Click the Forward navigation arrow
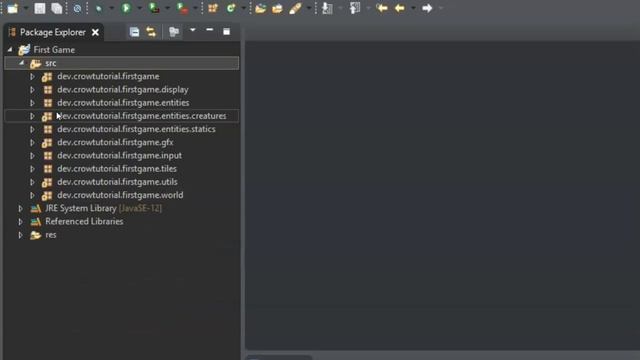This screenshot has width=640, height=360. coord(427,8)
